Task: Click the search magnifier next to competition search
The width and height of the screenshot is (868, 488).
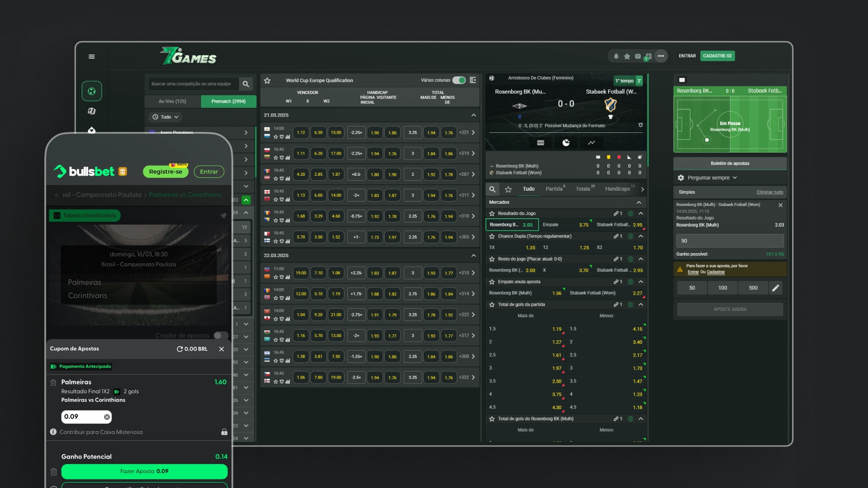Action: click(245, 84)
